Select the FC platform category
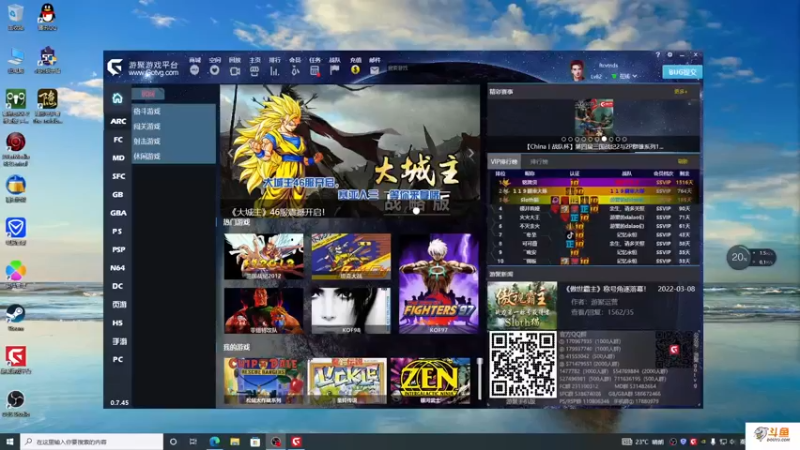 click(x=118, y=140)
